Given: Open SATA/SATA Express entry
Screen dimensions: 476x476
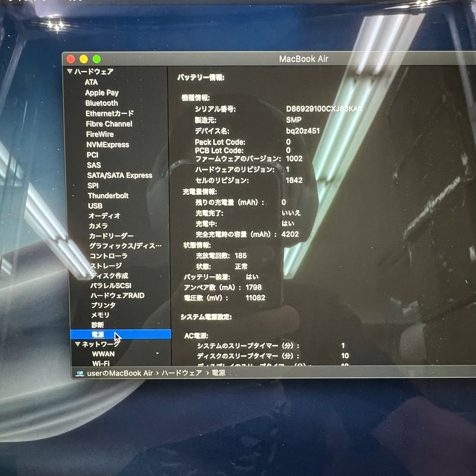Looking at the screenshot, I should coord(119,175).
